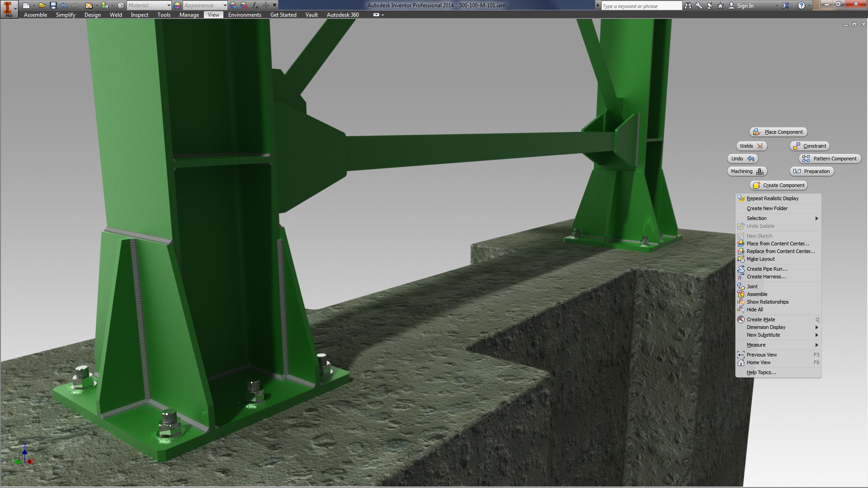Click the Favorites star icon
Image resolution: width=868 pixels, height=488 pixels.
click(x=720, y=6)
